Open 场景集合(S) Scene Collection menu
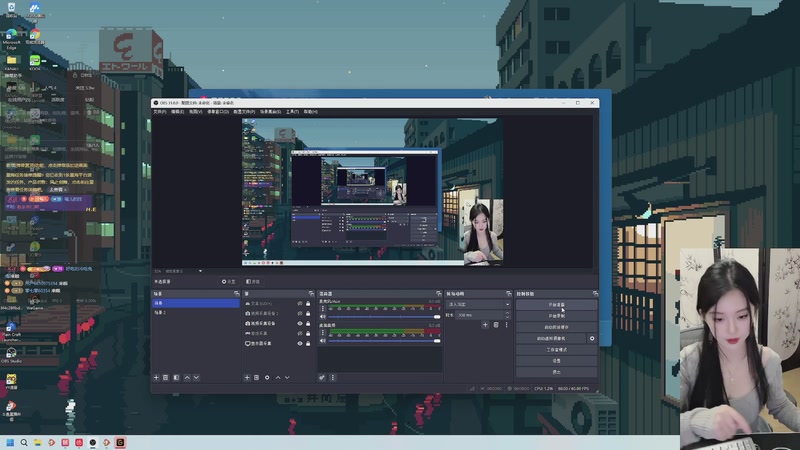 pyautogui.click(x=270, y=112)
